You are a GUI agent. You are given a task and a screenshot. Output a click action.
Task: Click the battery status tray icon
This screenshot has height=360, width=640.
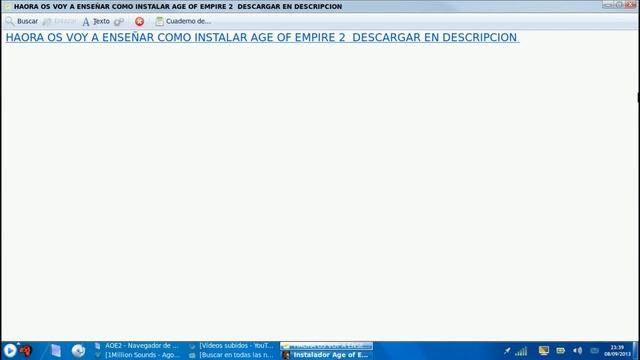click(560, 351)
